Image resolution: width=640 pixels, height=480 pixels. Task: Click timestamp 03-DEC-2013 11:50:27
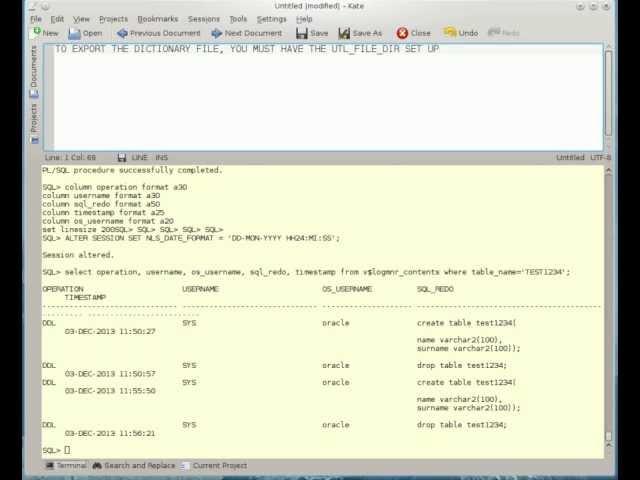[x=110, y=331]
